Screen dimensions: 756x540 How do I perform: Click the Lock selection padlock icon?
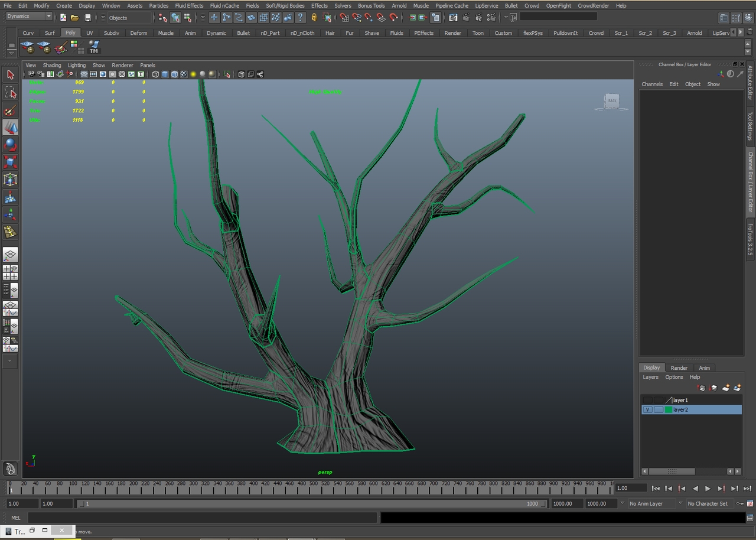pos(314,18)
